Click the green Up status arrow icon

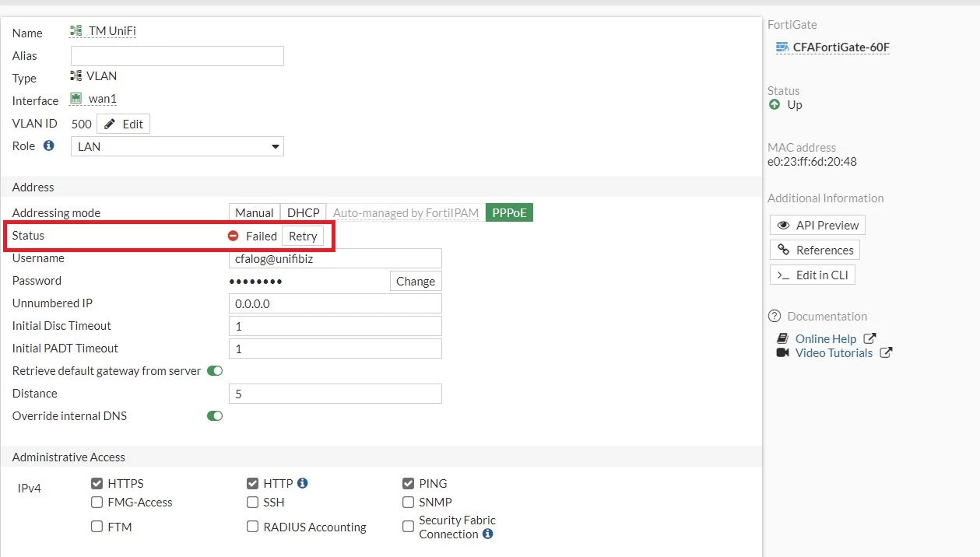click(x=775, y=104)
